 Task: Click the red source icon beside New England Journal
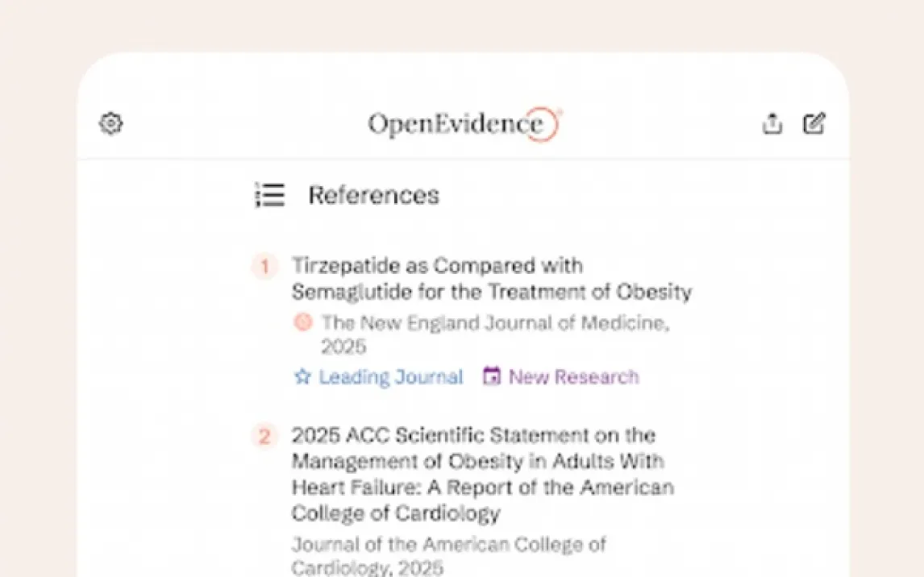coord(303,323)
